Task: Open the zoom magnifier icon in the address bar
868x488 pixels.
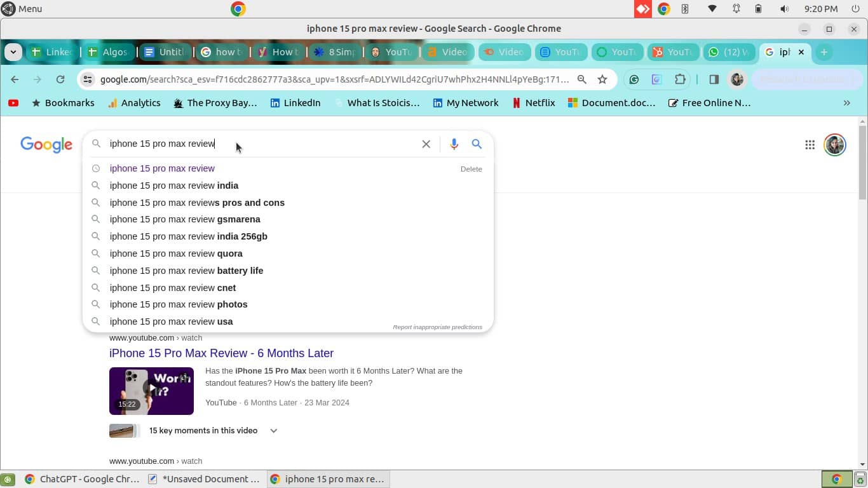Action: [x=581, y=79]
